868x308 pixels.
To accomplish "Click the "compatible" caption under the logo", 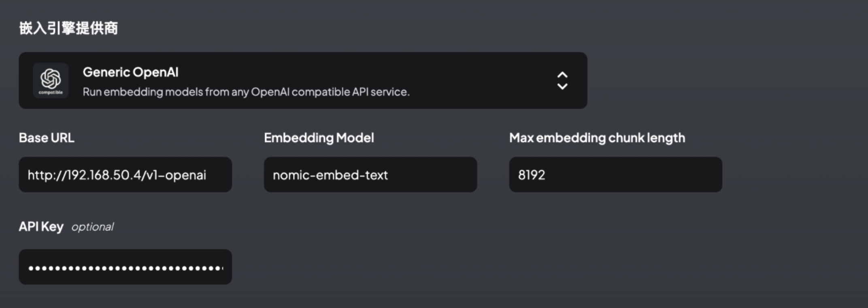I will (x=51, y=93).
